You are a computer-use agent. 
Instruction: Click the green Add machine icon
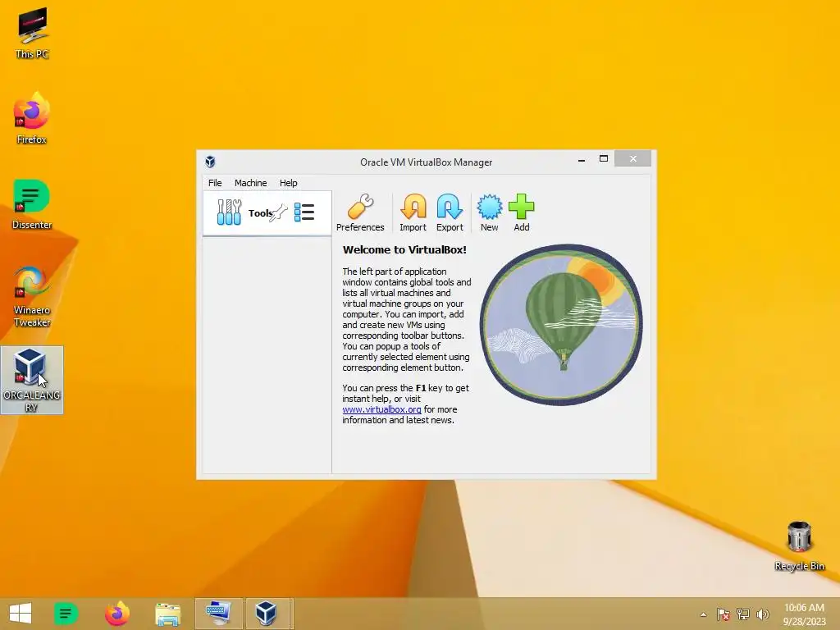tap(521, 212)
